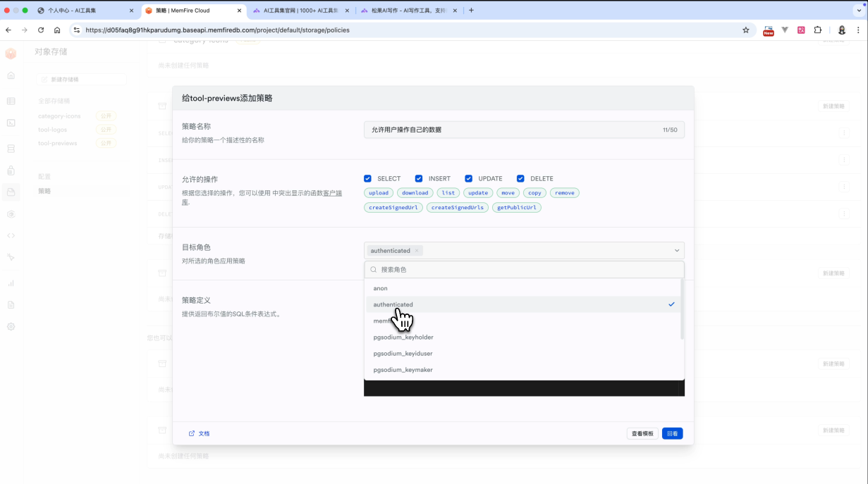Click the browser reload icon
Screen dimensions: 868x484
[x=41, y=30]
